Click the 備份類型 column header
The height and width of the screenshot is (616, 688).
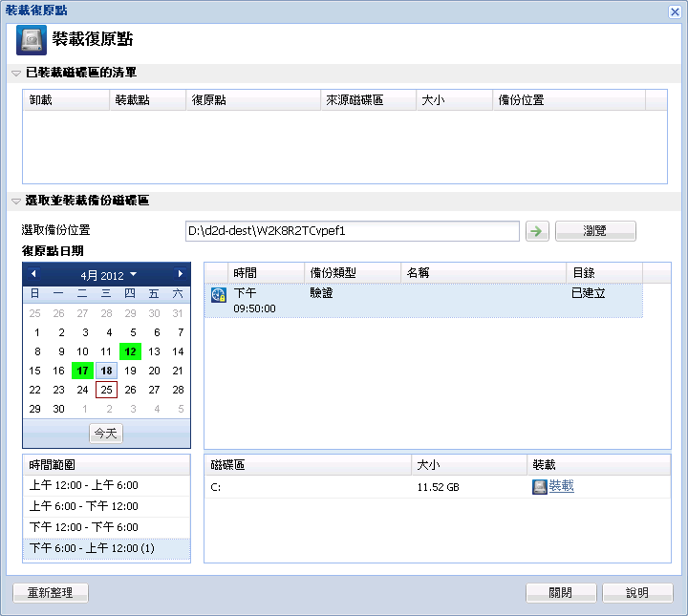pyautogui.click(x=353, y=273)
